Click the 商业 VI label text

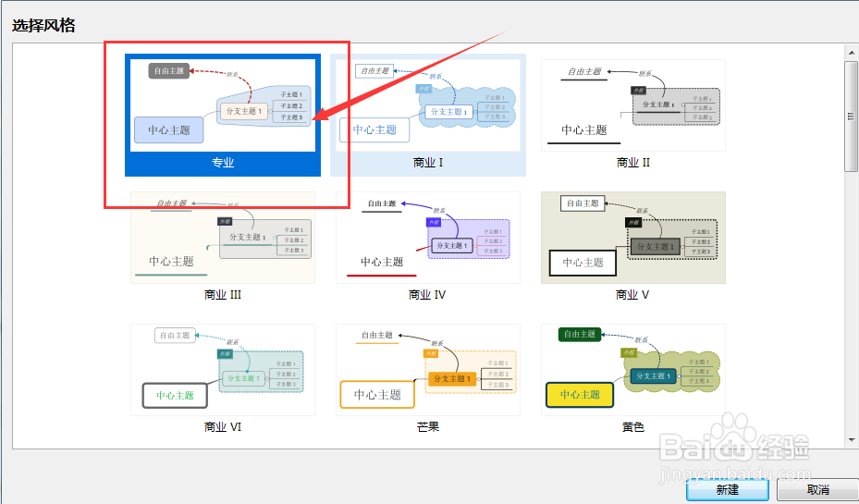(x=223, y=426)
